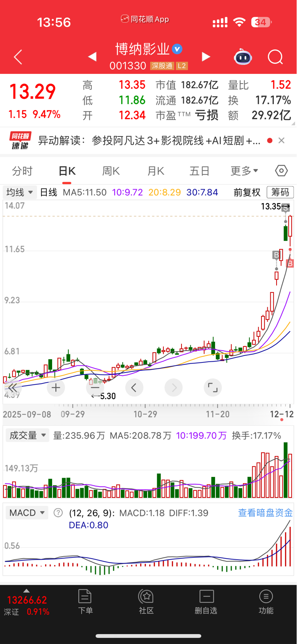Open 查看暗盘资金 link
297x644 pixels.
pyautogui.click(x=265, y=513)
